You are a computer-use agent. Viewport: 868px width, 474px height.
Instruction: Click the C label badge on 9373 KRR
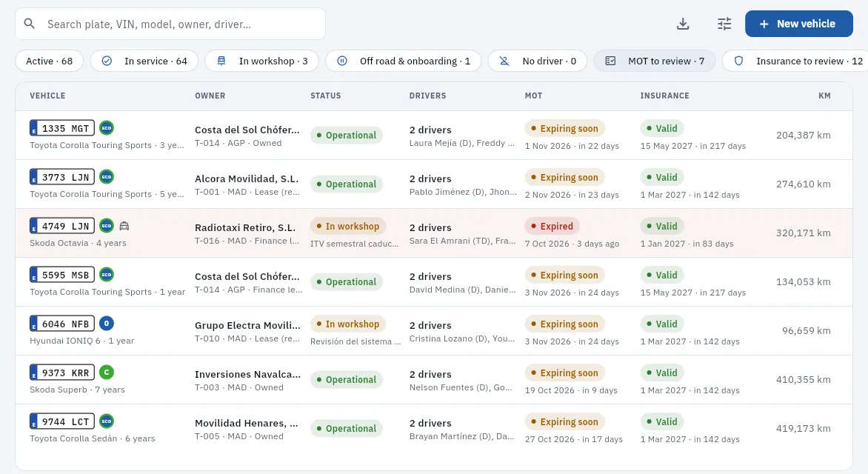click(x=107, y=373)
